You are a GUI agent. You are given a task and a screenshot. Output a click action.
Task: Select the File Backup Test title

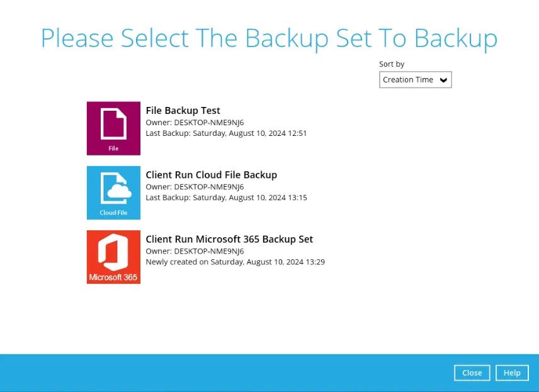(x=183, y=111)
